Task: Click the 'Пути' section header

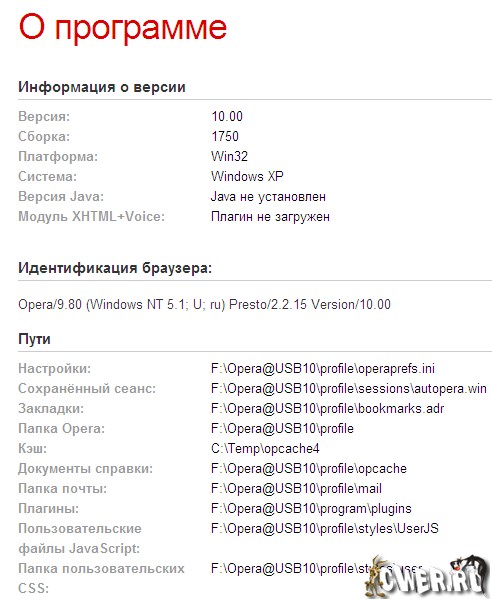Action: (34, 339)
